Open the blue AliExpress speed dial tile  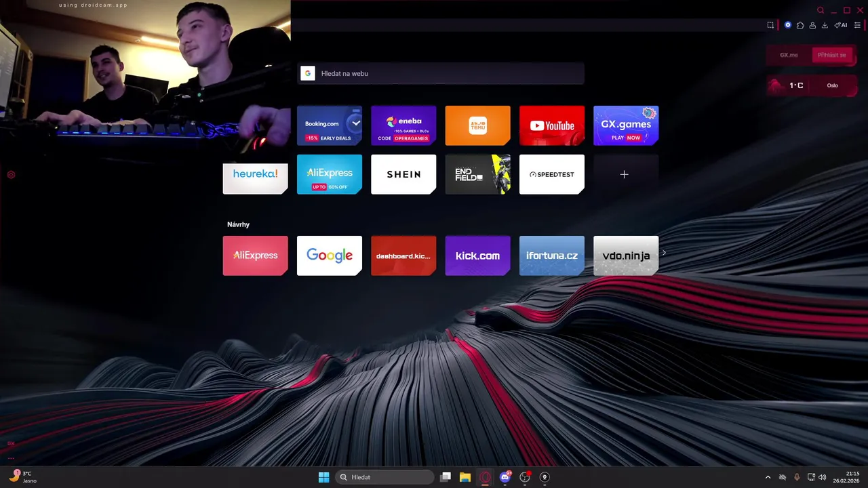click(330, 174)
